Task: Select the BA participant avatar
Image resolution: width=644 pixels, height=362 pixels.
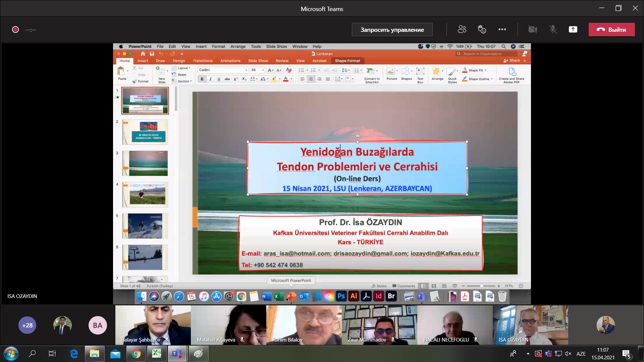Action: (x=98, y=325)
